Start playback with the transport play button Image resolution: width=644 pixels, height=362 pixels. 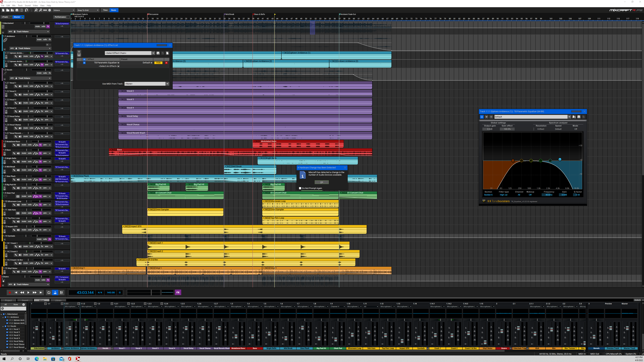28,293
